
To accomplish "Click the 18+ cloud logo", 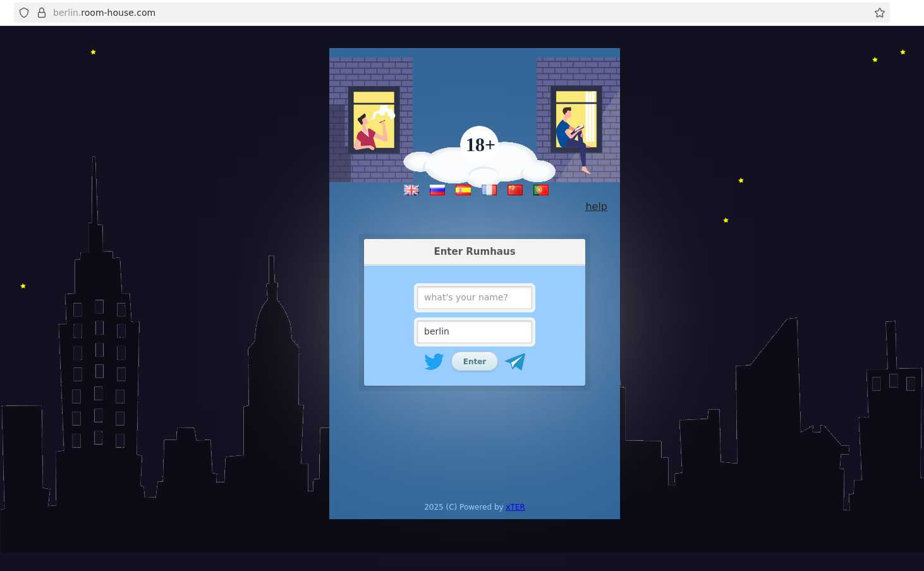I will tap(480, 155).
